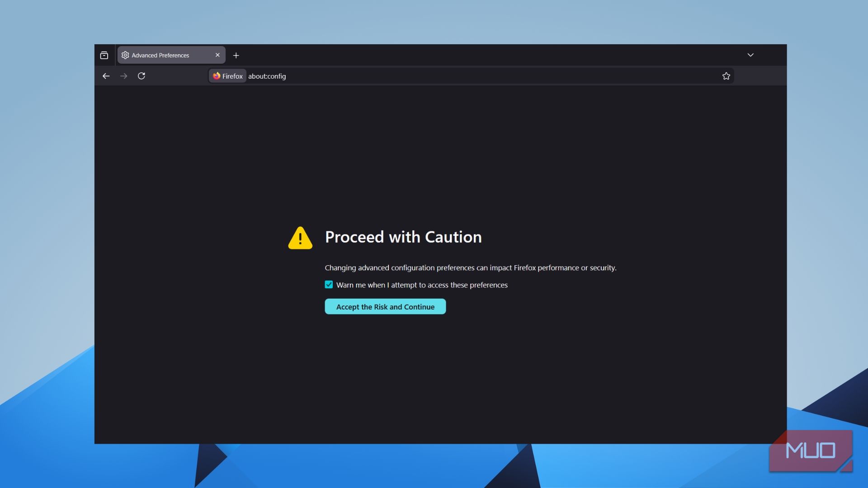Uncheck Warn me when I attempt to access
The image size is (868, 488).
click(x=329, y=285)
